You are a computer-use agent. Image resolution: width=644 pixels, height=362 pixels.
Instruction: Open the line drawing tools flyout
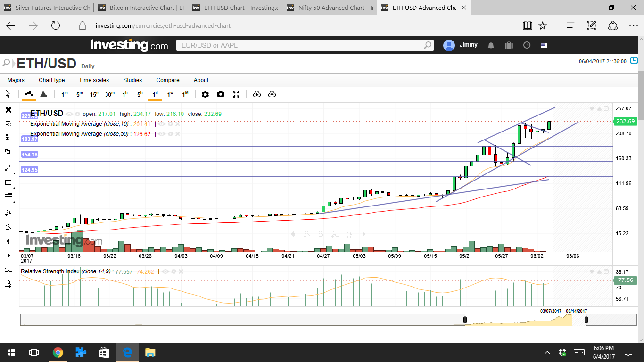tap(8, 168)
